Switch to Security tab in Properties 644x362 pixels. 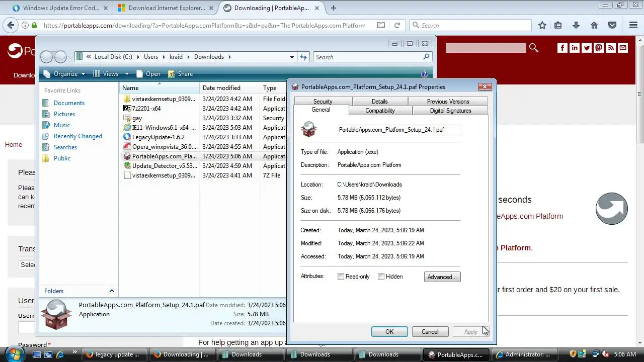pos(323,102)
